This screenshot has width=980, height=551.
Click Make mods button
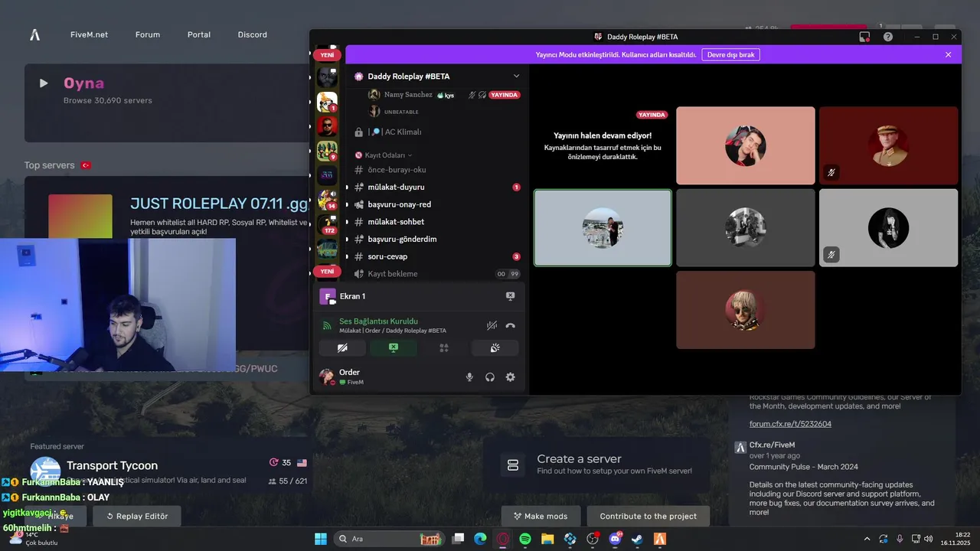pos(541,516)
